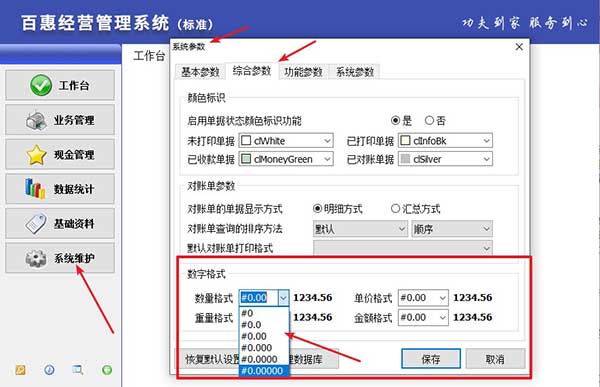The image size is (600, 387).
Task: Open 数据统计 in the sidebar
Action: [60, 189]
